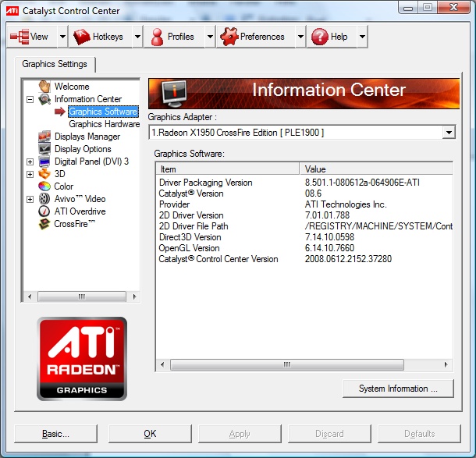Select the Provider row
Image resolution: width=476 pixels, height=458 pixels.
coord(304,204)
